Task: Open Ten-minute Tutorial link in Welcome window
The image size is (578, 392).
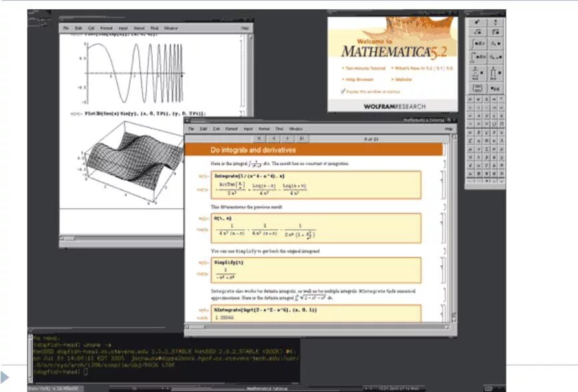Action: pyautogui.click(x=365, y=69)
